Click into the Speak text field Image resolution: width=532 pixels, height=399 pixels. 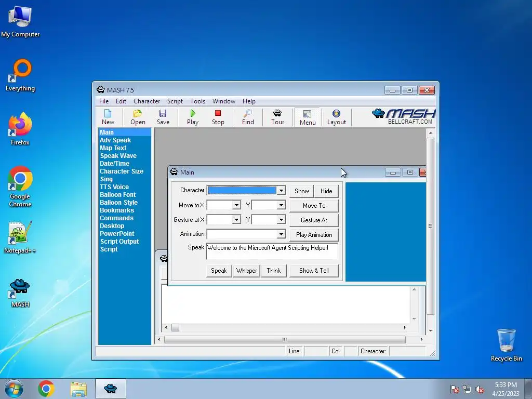tap(272, 251)
